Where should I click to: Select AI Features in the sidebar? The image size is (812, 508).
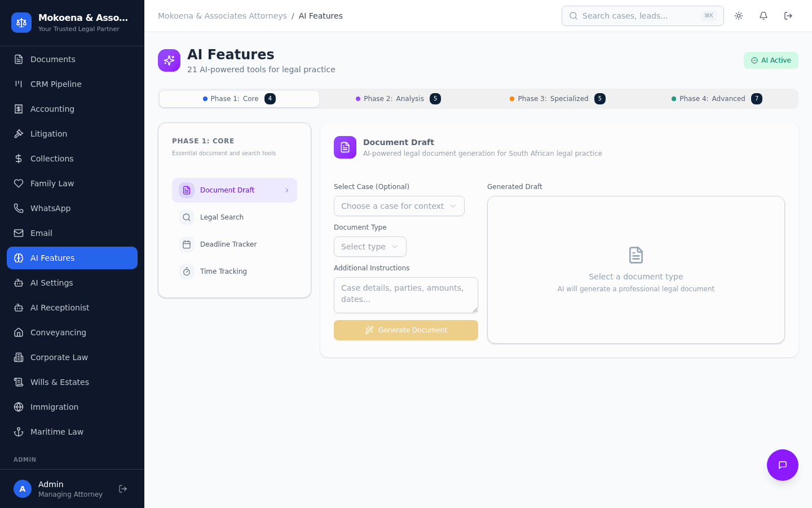72,258
